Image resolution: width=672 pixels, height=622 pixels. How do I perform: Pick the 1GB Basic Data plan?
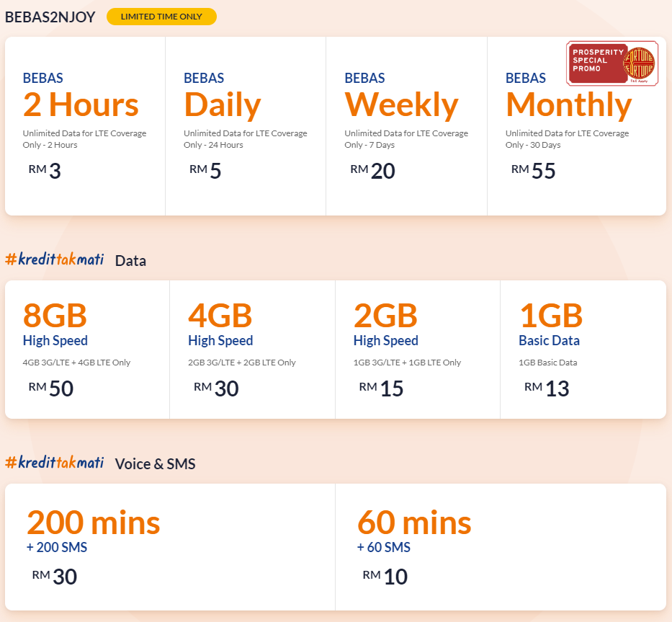coord(583,350)
